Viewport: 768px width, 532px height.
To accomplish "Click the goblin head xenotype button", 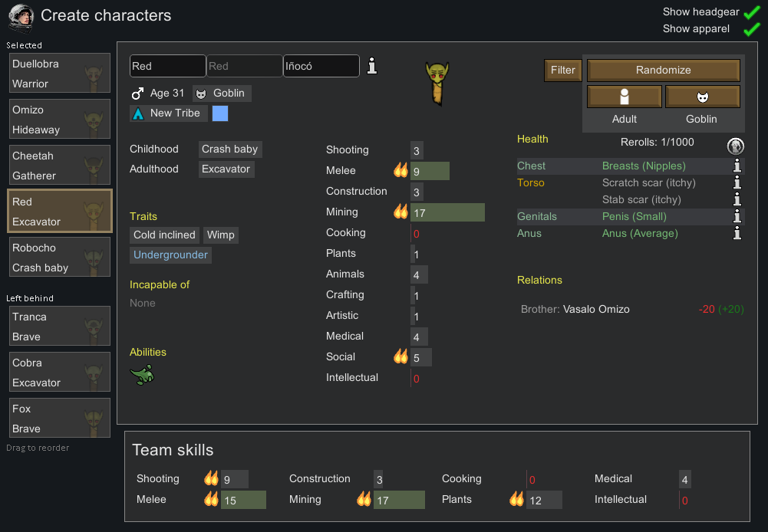I will coord(702,97).
